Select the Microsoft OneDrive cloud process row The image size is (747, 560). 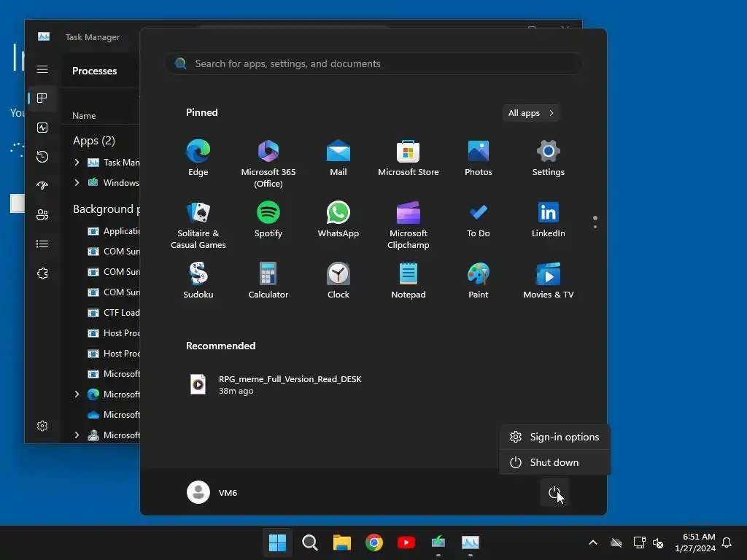[101, 415]
